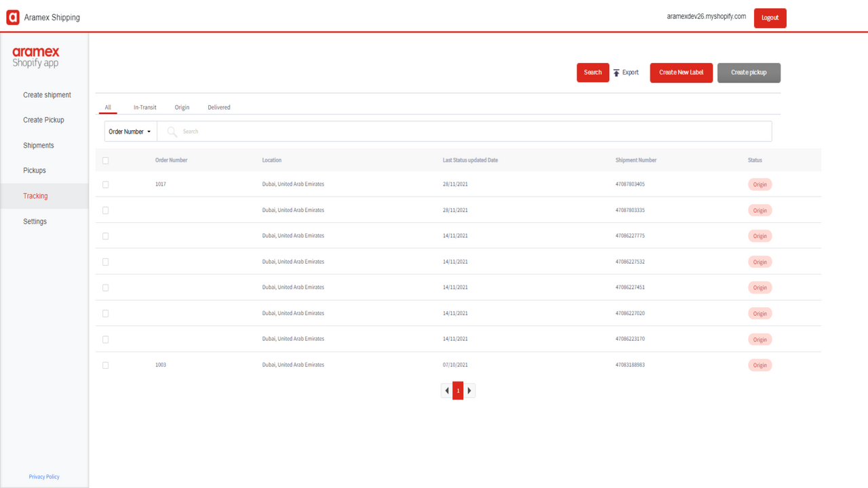Click the Last Status updated Date header
The image size is (868, 488).
tap(470, 161)
